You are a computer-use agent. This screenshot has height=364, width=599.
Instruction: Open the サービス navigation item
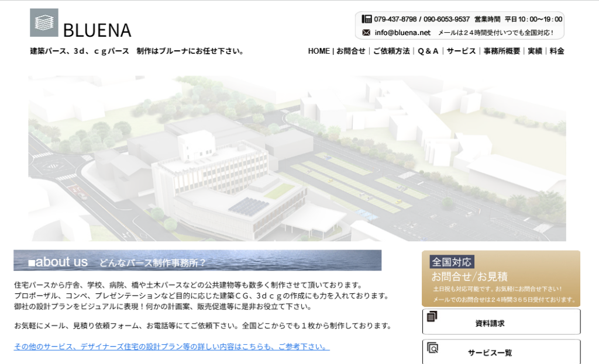[x=461, y=51]
